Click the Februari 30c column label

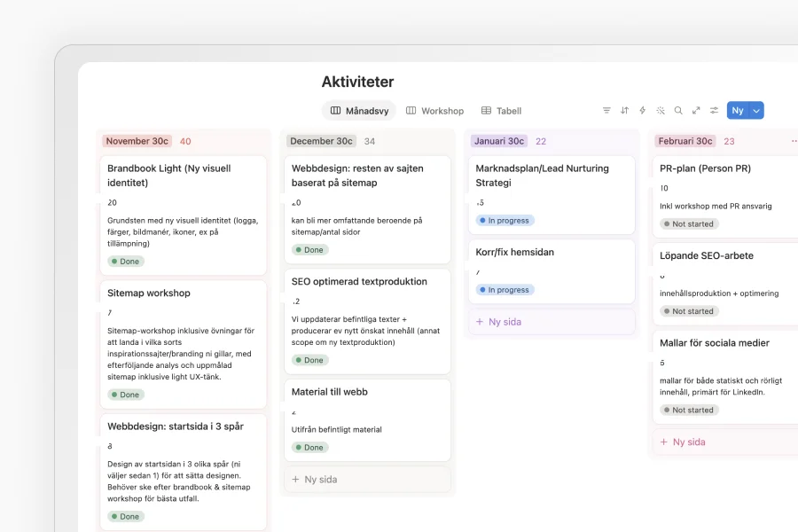point(685,141)
